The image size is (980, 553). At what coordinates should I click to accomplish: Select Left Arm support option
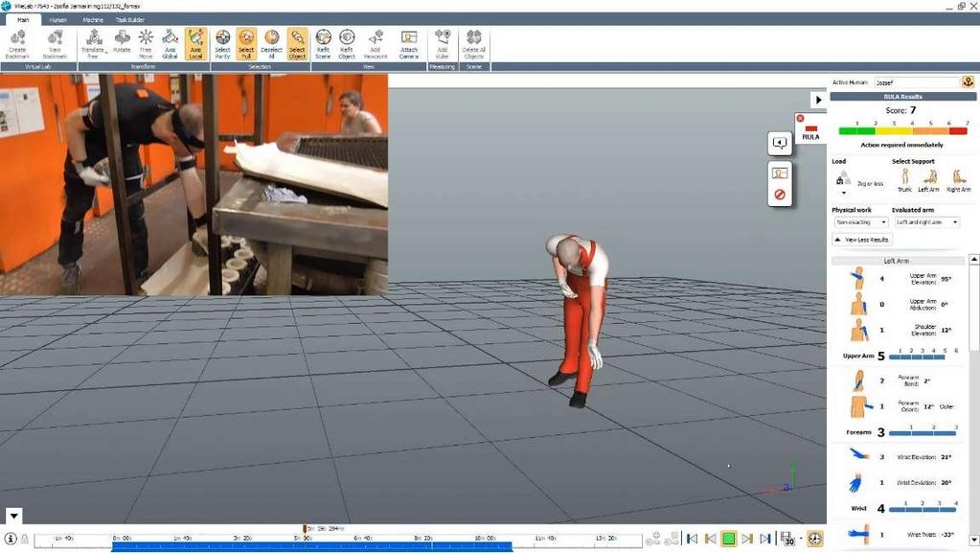[x=929, y=180]
